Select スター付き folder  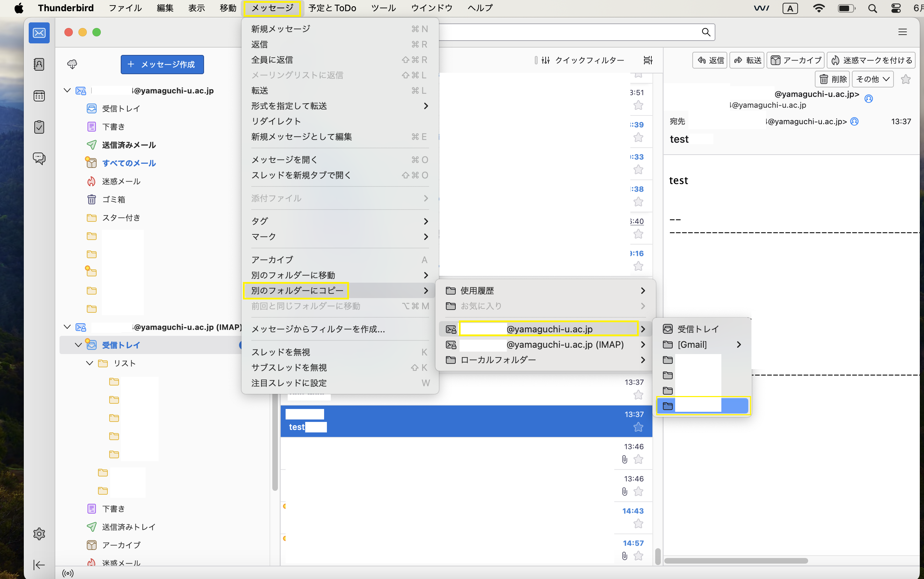pyautogui.click(x=121, y=218)
